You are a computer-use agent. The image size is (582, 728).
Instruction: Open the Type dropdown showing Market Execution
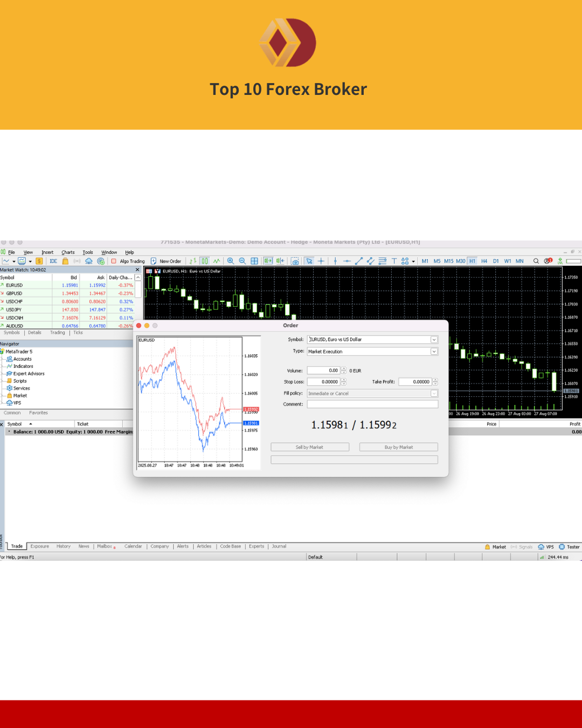point(434,352)
